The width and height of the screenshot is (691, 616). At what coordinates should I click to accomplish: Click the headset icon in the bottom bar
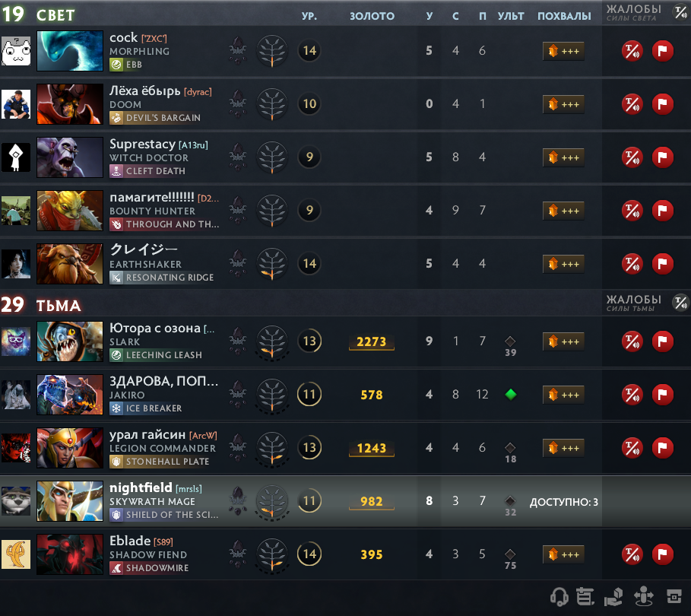(x=559, y=597)
